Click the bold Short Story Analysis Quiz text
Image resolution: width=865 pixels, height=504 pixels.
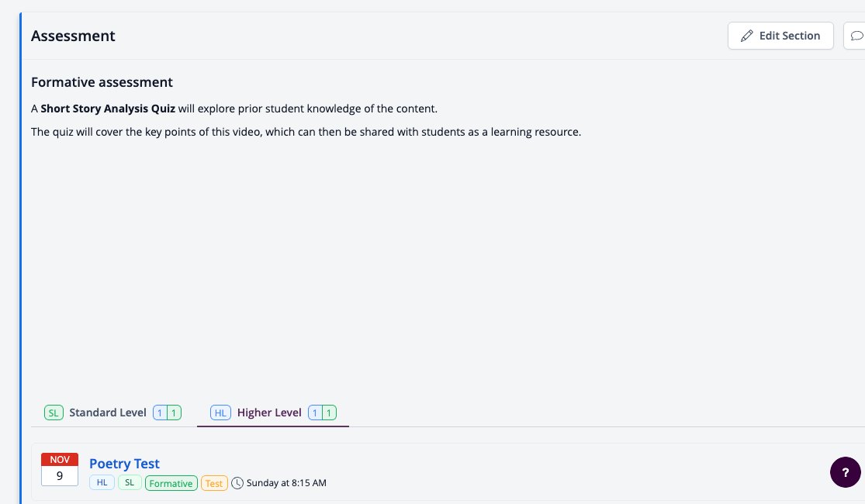[x=108, y=109]
